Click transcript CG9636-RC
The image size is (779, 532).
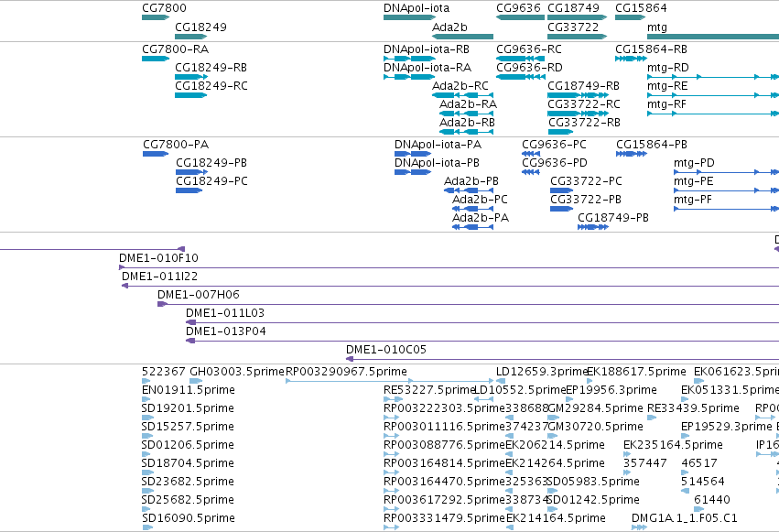(x=529, y=49)
